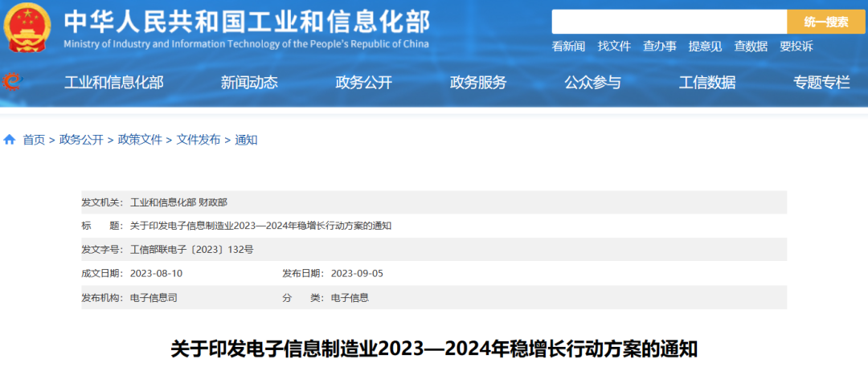Click the 成文日期 value 2023-08-10
The height and width of the screenshot is (367, 868).
(156, 274)
